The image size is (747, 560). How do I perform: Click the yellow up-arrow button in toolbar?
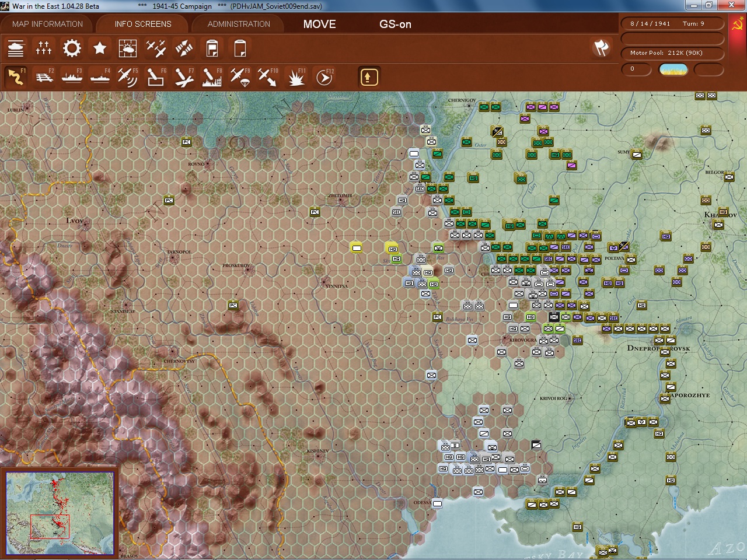point(369,77)
